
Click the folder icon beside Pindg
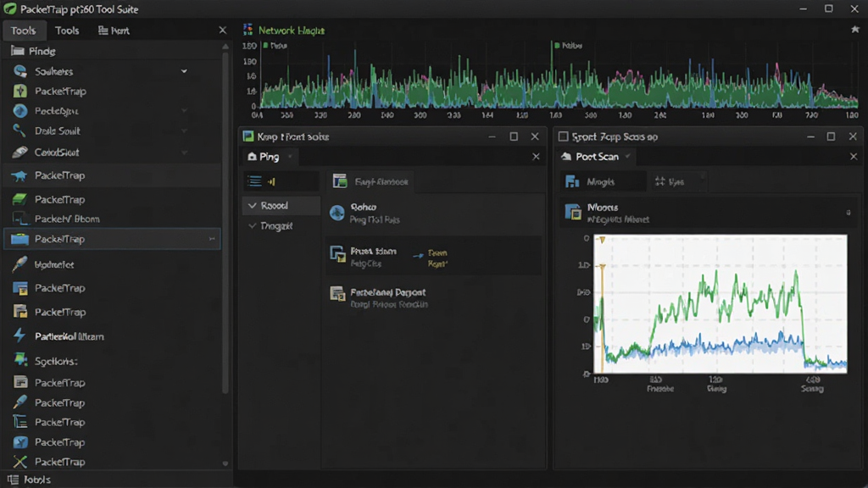point(18,51)
